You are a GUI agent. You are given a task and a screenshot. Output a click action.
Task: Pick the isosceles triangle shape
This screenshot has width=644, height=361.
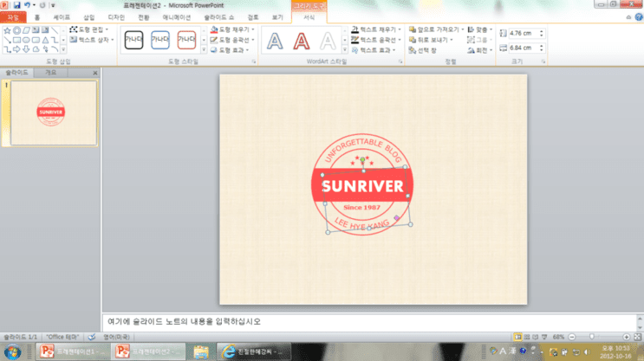tap(45, 40)
